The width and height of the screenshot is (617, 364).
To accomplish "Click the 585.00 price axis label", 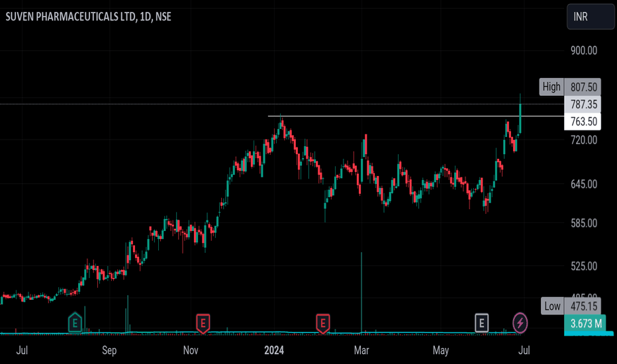I will tap(584, 223).
